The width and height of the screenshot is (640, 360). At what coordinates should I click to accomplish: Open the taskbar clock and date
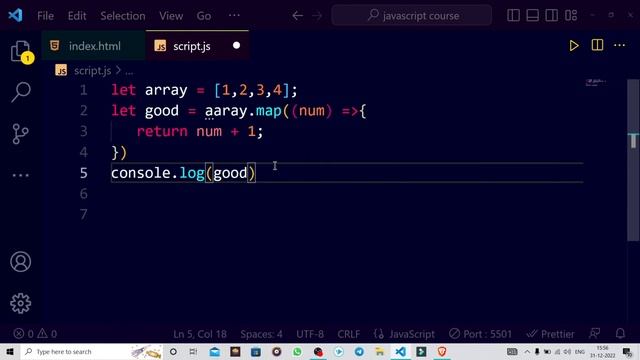pyautogui.click(x=602, y=351)
